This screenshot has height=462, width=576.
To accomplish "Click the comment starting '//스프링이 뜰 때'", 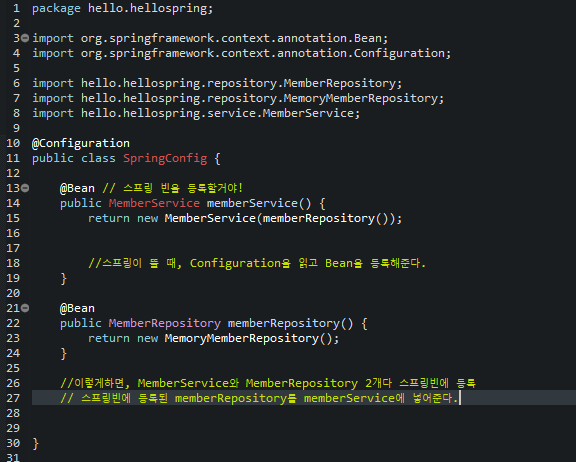I will pos(257,263).
